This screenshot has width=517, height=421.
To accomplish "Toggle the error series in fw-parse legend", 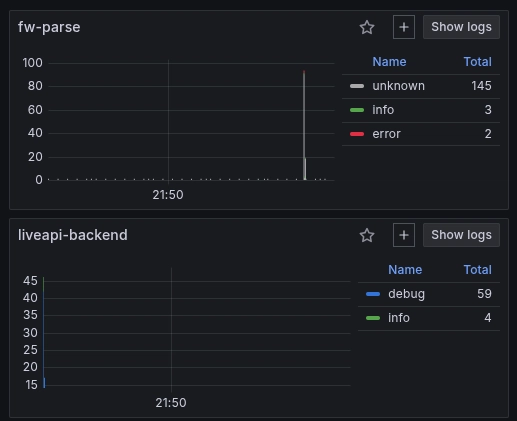I will (x=386, y=134).
